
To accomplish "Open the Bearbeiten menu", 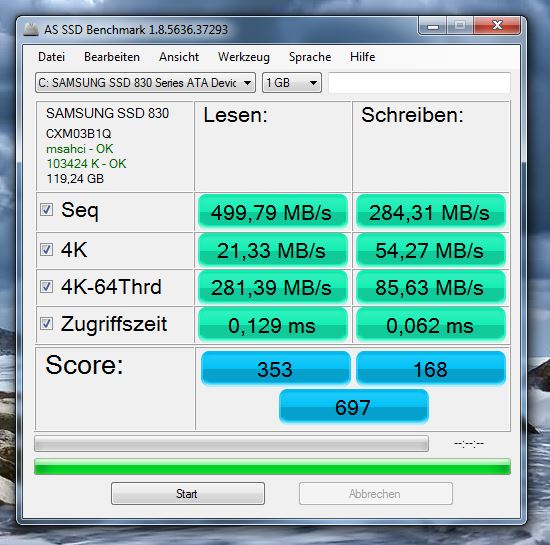I will (112, 57).
